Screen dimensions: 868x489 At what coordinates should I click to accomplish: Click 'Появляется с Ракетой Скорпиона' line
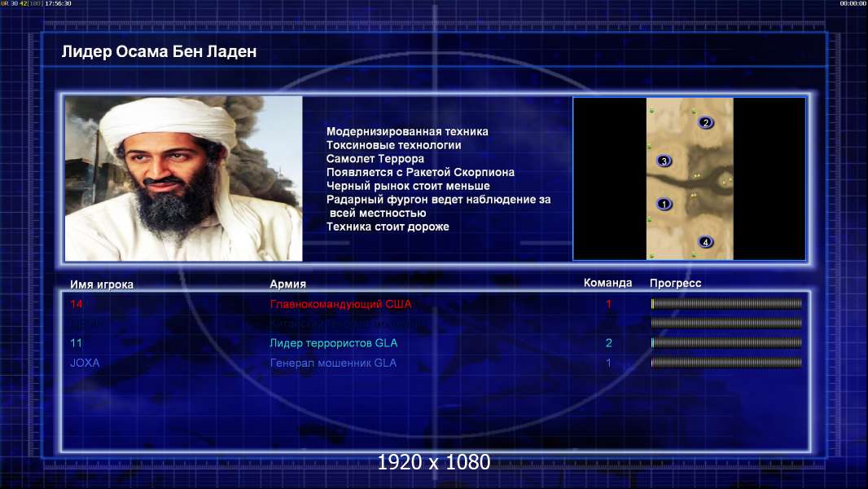420,172
